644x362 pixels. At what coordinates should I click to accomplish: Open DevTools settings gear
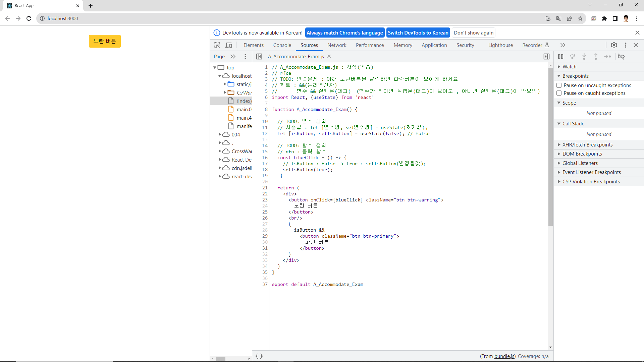click(614, 45)
